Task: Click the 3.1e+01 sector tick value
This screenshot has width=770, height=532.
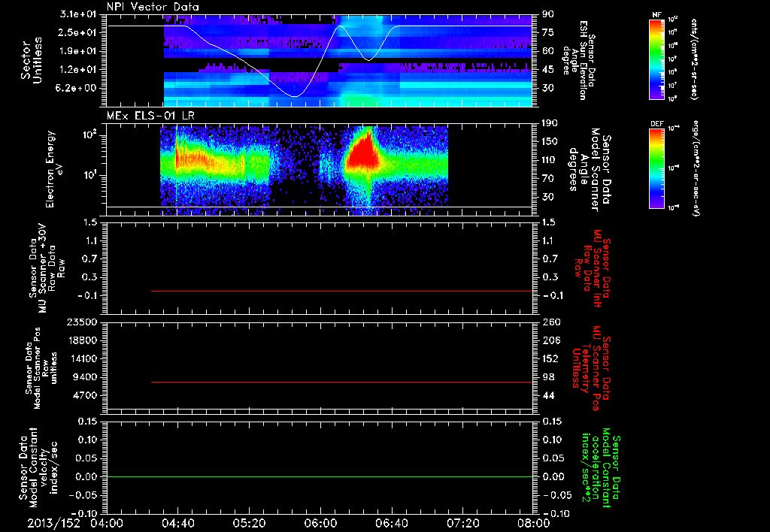Action: (x=77, y=14)
